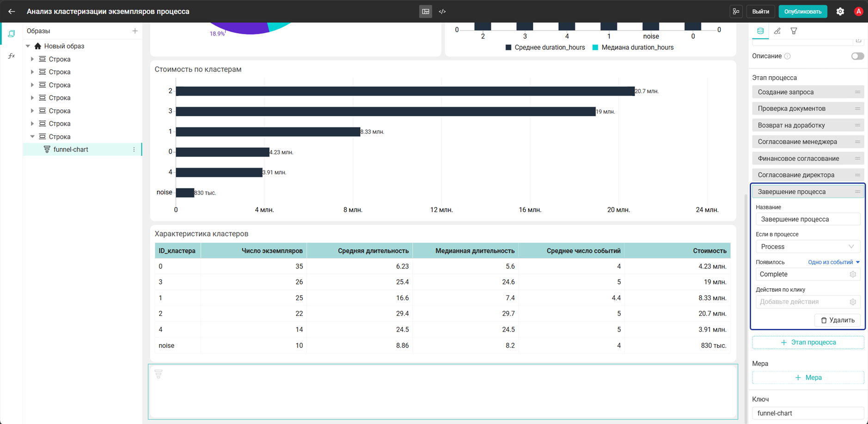Open the formulas fx sidebar icon
The width and height of the screenshot is (868, 424).
pos(12,56)
